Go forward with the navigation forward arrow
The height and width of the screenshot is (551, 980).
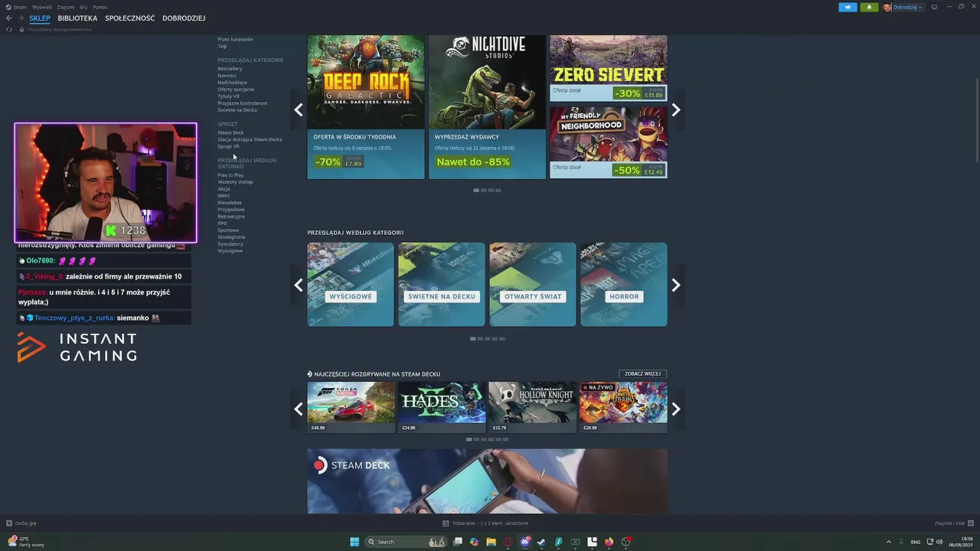click(x=21, y=18)
